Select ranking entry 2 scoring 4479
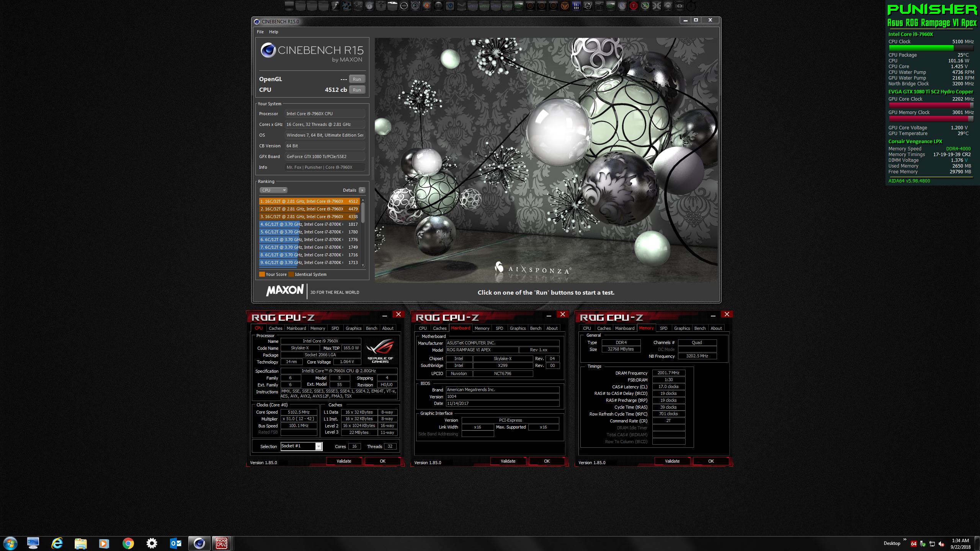This screenshot has width=980, height=551. pyautogui.click(x=309, y=209)
